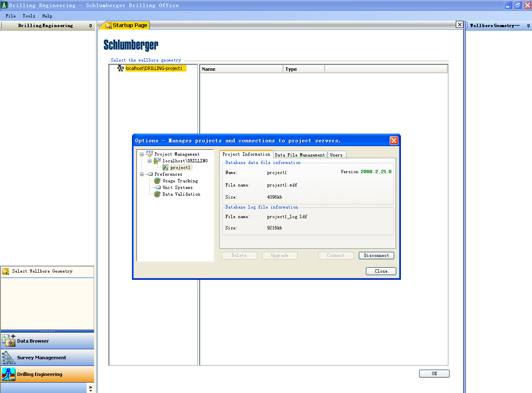Click the version number 2008.2.21.0
Screen dimensions: 532x393
[x=376, y=172]
